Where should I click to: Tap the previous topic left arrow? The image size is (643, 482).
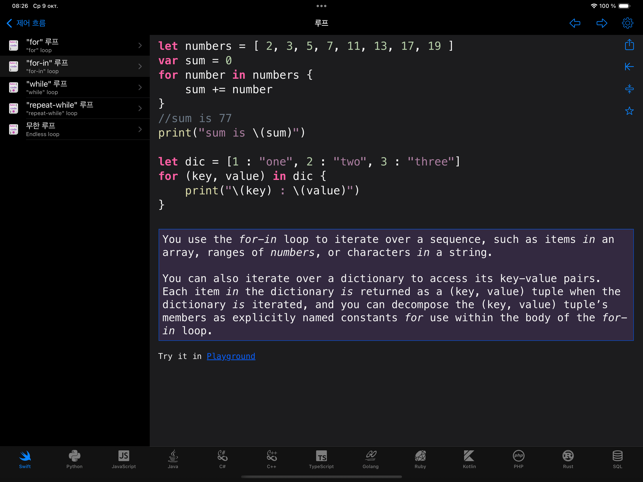pos(575,23)
